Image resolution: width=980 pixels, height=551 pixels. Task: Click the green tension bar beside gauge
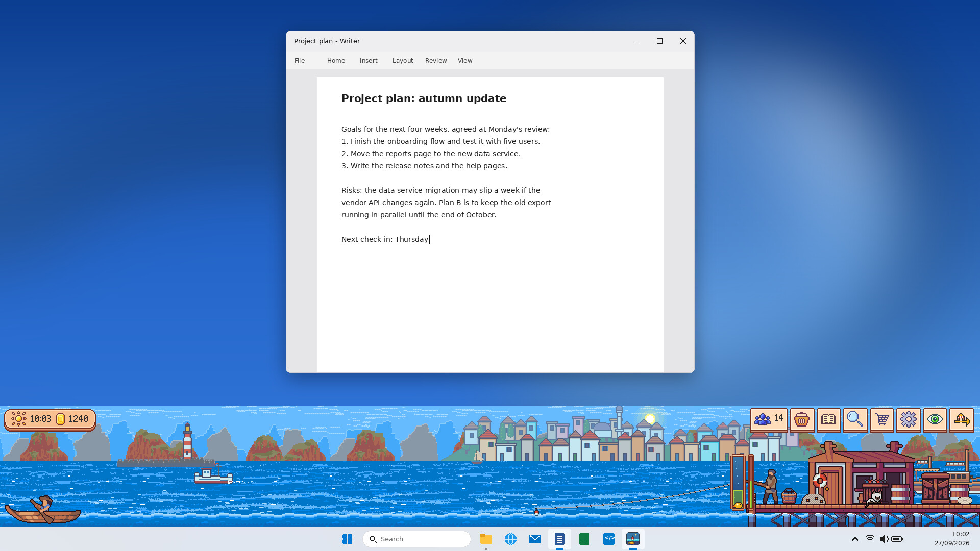coord(751,482)
